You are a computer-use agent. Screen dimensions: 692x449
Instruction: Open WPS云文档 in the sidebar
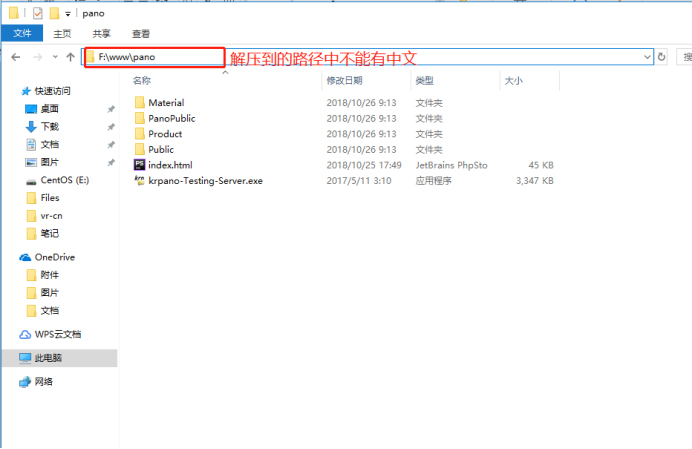click(57, 334)
